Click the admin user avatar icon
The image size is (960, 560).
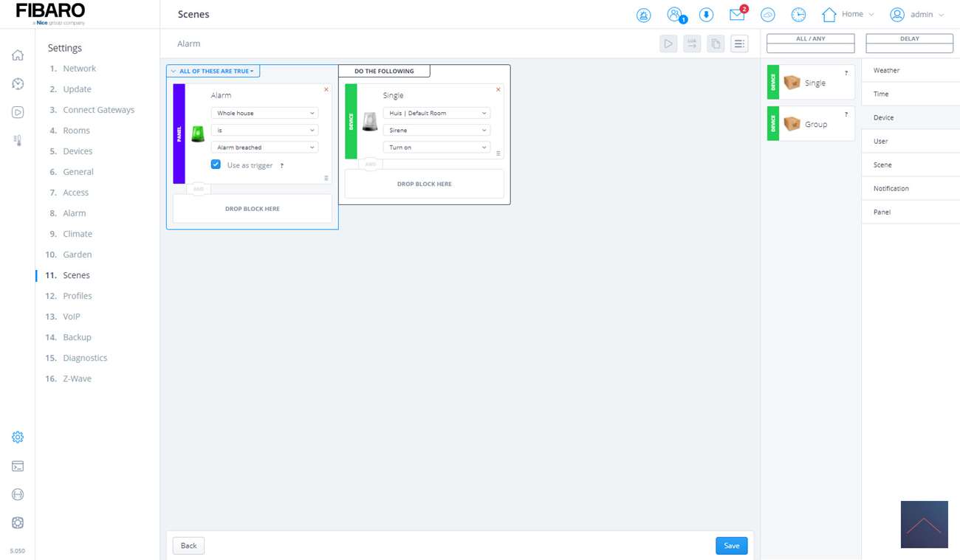click(897, 15)
